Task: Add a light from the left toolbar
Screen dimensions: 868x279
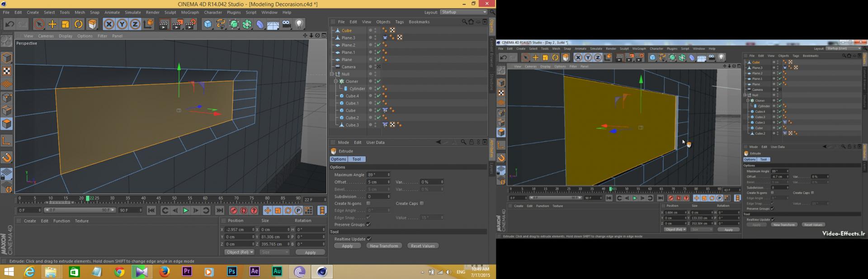Action: (x=299, y=24)
